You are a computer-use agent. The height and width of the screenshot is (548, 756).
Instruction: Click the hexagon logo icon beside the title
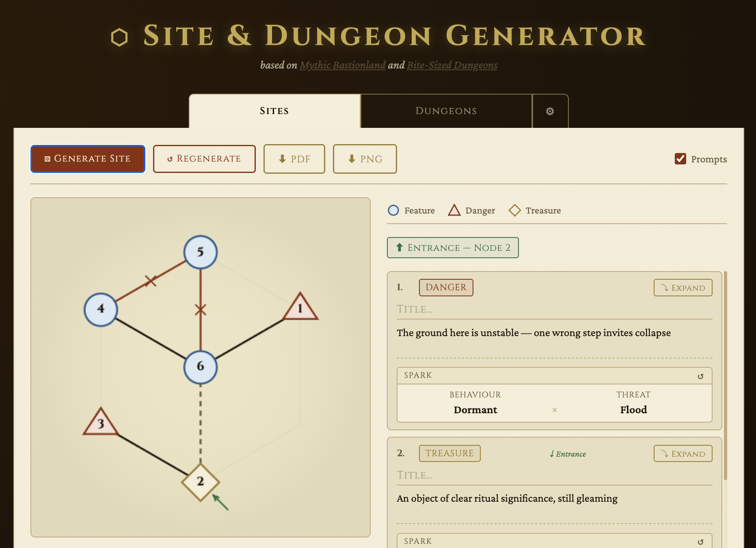tap(119, 37)
